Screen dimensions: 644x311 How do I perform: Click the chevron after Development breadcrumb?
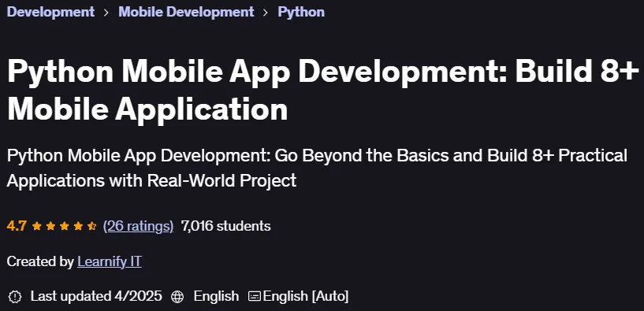(x=106, y=13)
